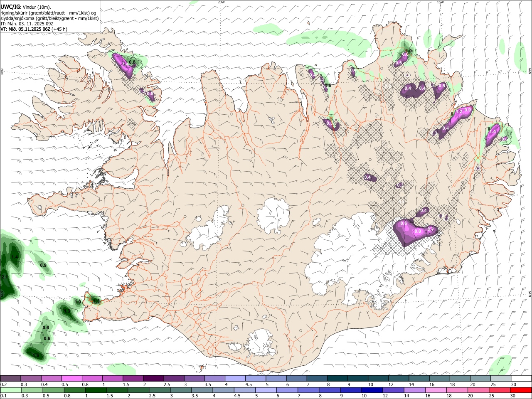
Task: Choose the white 30 snow legend swatch
Action: [522, 378]
